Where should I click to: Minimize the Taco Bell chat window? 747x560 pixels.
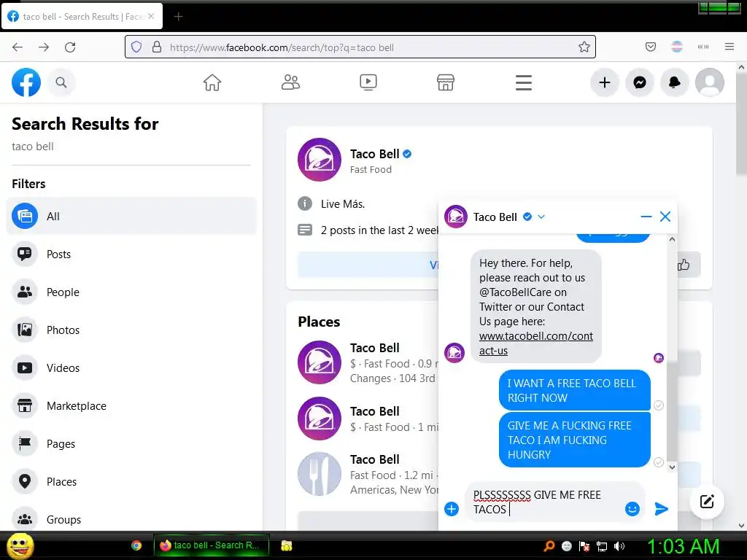tap(646, 217)
